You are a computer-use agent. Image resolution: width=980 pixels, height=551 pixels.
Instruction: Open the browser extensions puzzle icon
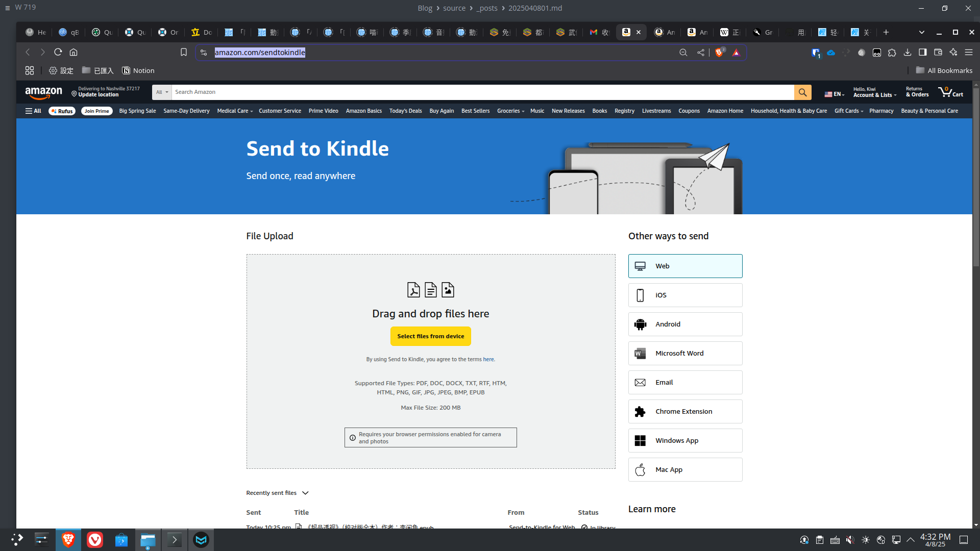tap(892, 53)
